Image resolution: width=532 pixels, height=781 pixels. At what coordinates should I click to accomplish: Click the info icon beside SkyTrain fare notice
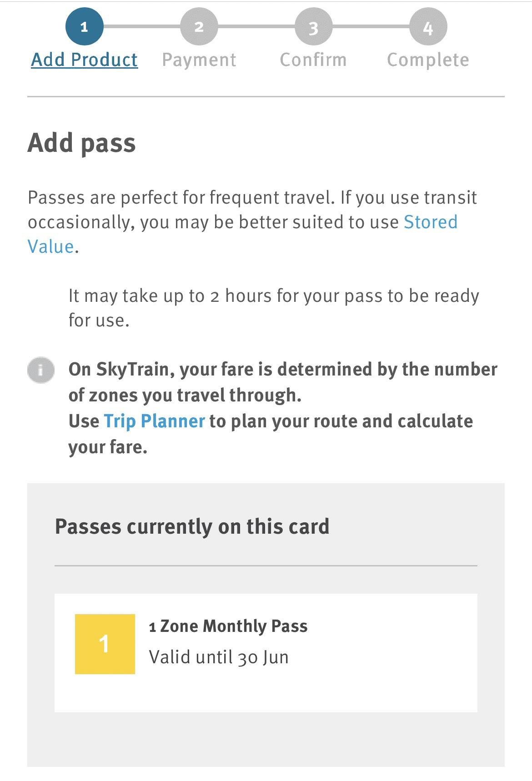pos(40,369)
